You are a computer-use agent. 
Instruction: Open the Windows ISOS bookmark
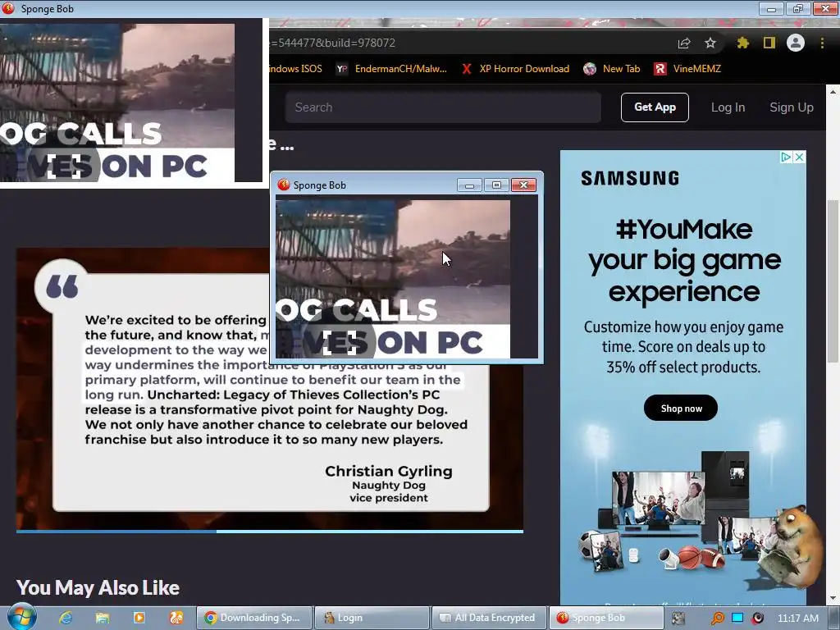coord(295,69)
